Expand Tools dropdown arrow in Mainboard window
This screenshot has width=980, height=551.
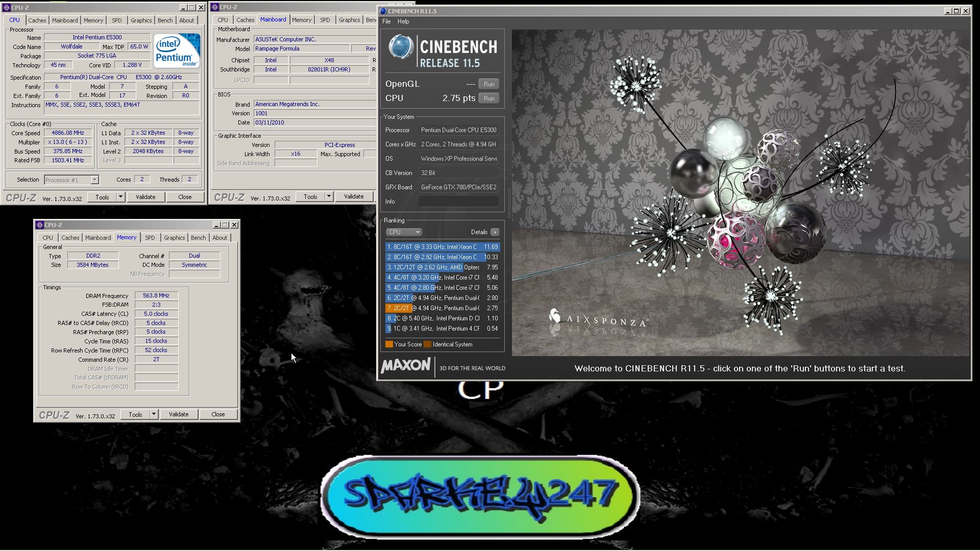[x=329, y=196]
